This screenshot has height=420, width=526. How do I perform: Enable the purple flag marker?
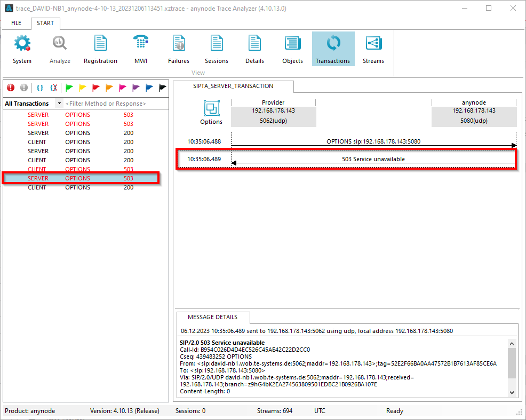click(136, 88)
